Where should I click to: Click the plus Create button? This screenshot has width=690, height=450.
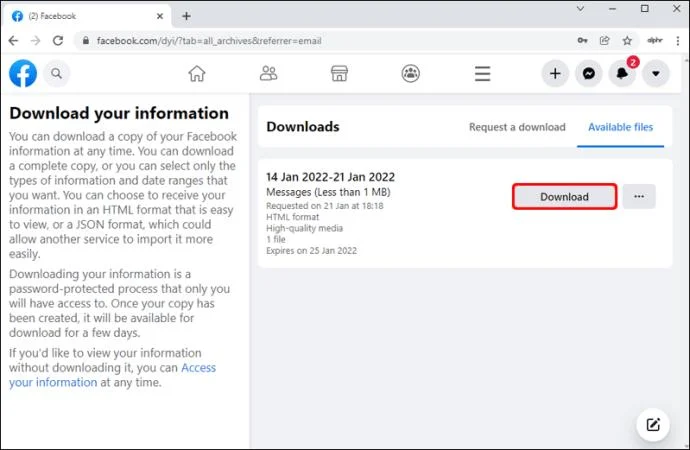click(555, 73)
